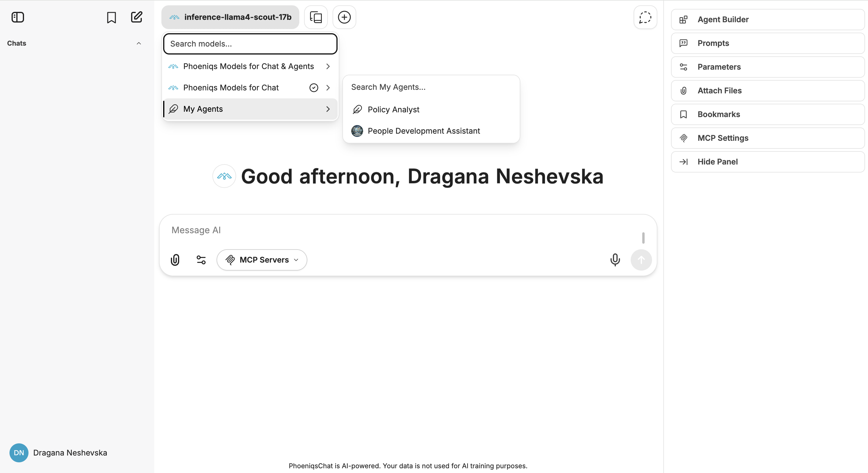
Task: Open parameters sliders icon in message box
Action: [201, 260]
